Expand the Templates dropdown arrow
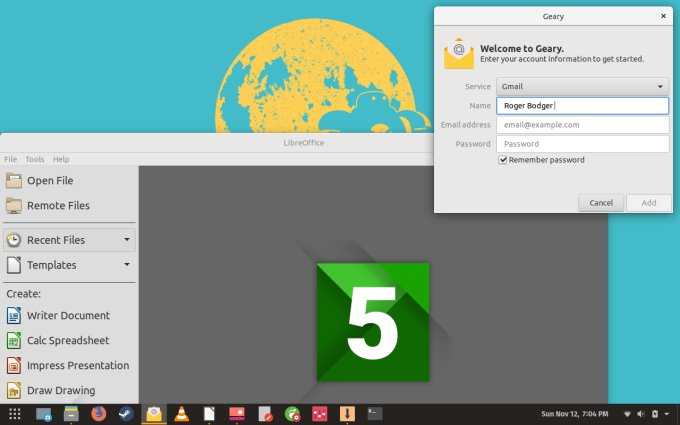 click(127, 265)
